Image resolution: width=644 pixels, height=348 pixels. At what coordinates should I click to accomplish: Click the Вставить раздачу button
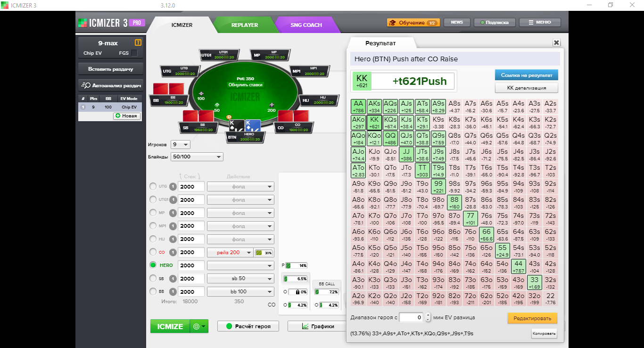pos(110,69)
